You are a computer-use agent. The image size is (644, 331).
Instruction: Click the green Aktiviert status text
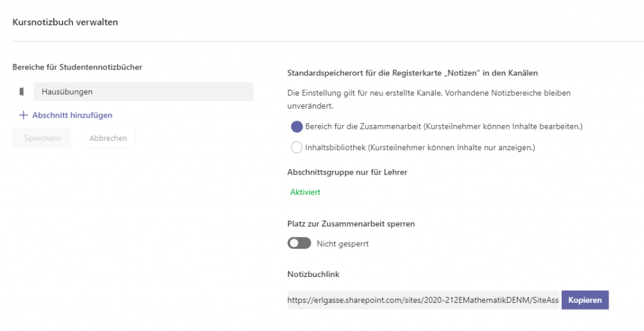pyautogui.click(x=305, y=192)
